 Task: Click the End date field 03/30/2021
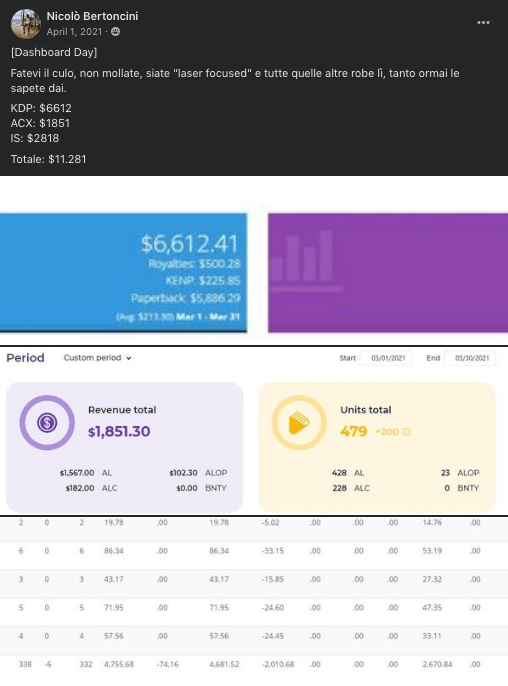point(469,358)
